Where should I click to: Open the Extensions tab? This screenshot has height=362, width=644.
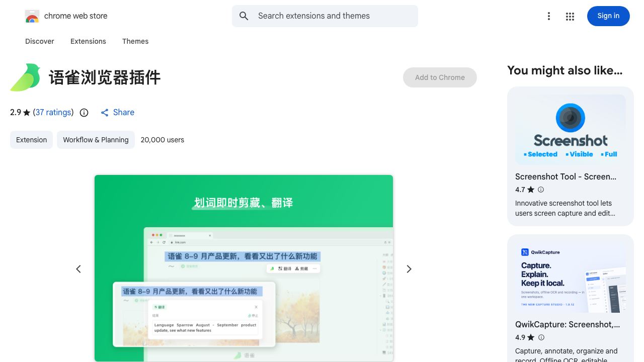(x=88, y=41)
